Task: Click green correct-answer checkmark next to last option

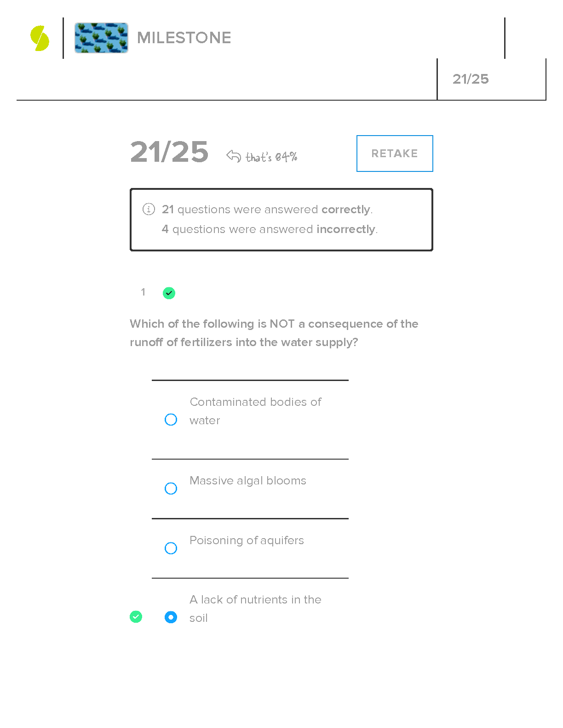Action: [136, 617]
